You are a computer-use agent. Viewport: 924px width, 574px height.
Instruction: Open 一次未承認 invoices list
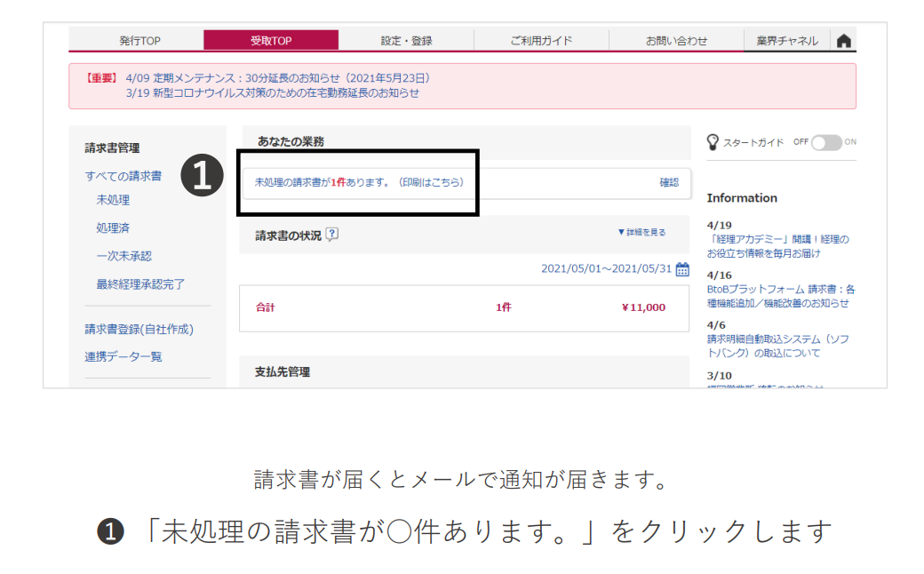[123, 256]
